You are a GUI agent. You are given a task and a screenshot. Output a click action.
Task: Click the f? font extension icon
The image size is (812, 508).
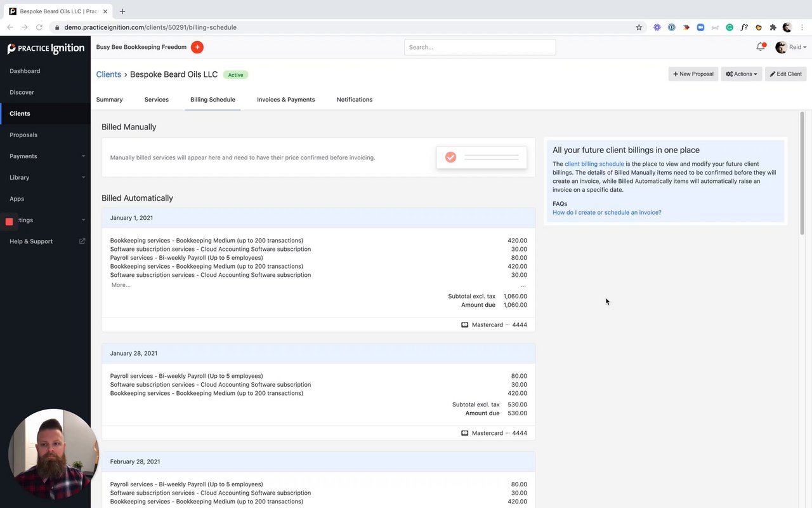[744, 27]
